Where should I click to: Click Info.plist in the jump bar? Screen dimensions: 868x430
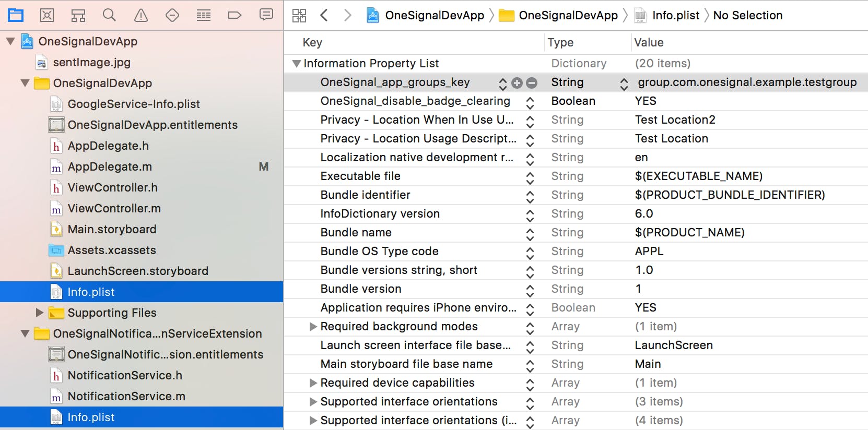(x=675, y=15)
